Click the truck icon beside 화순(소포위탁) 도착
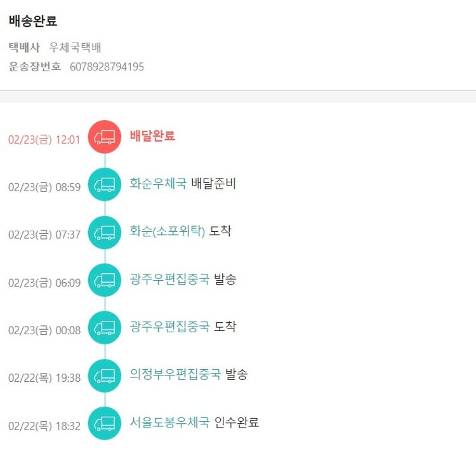This screenshot has width=476, height=453. (104, 232)
